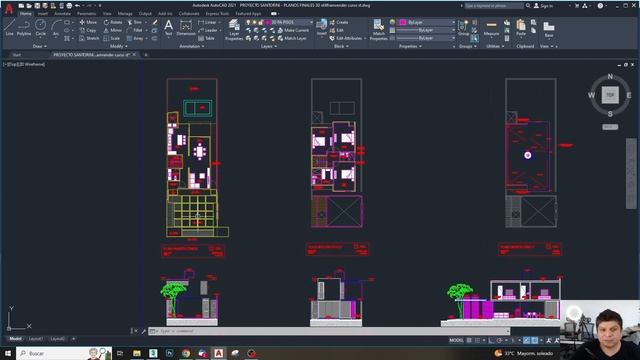Click the Stretch tool
The image size is (640, 360).
(x=89, y=38)
